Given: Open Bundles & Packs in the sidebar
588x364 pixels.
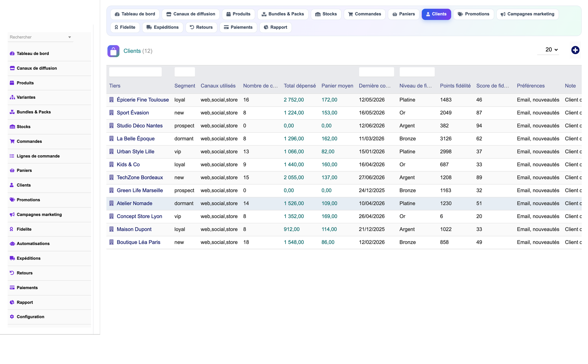Looking at the screenshot, I should coord(49,112).
